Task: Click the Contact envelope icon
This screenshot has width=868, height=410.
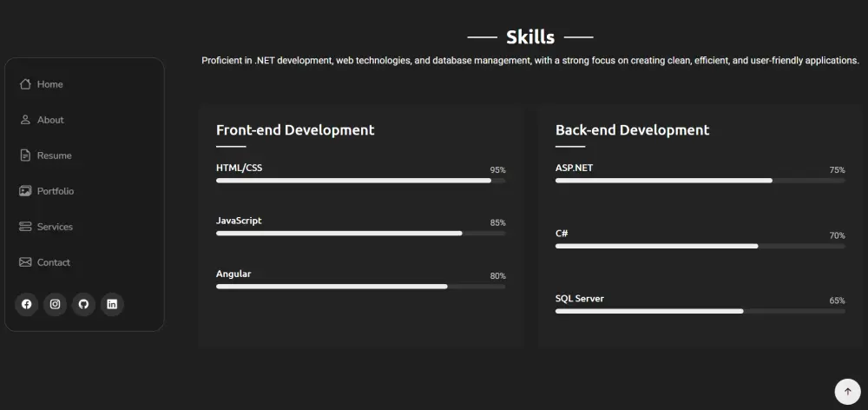Action: coord(25,262)
